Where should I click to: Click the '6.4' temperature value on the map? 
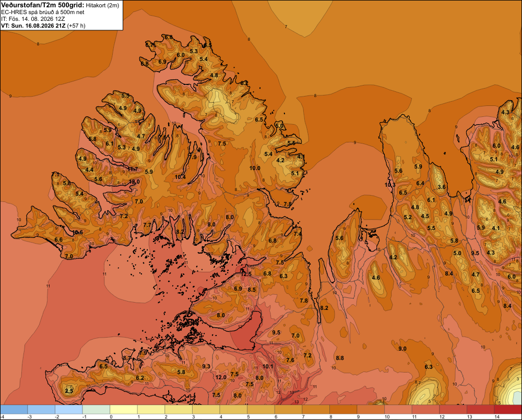[420, 183]
